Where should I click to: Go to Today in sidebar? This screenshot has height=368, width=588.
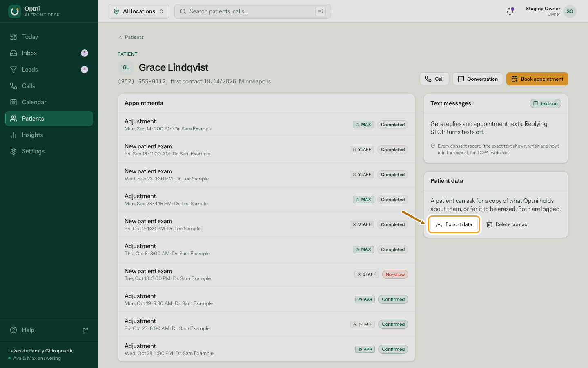[x=49, y=37]
